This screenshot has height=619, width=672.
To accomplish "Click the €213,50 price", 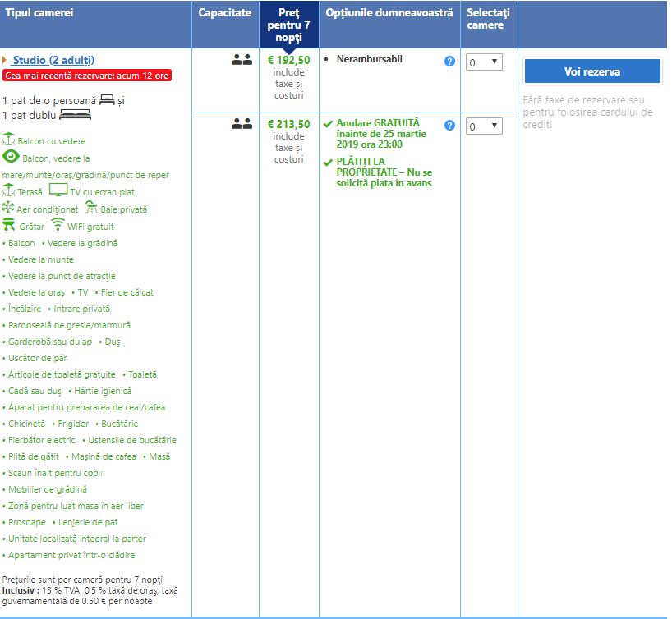I will (x=288, y=124).
